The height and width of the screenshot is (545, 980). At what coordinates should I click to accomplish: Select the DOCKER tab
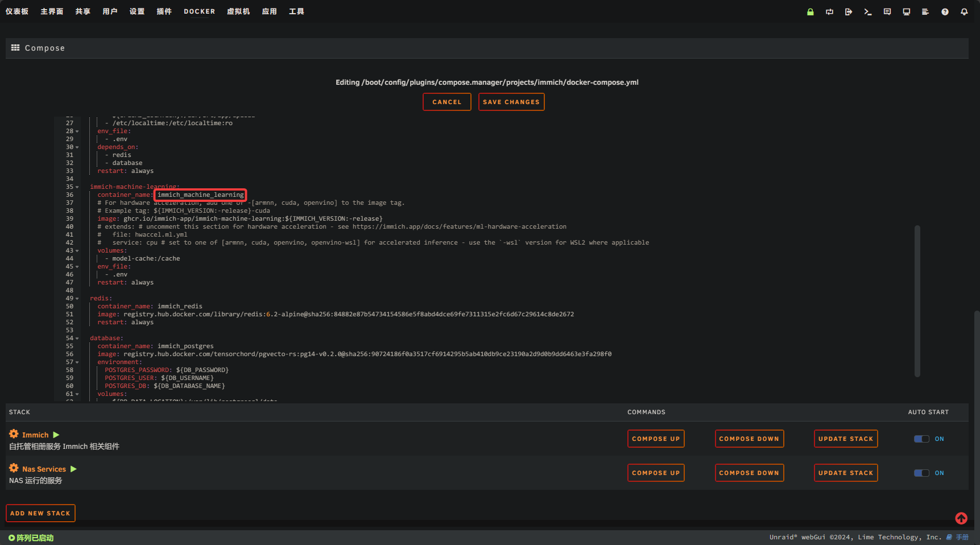pyautogui.click(x=200, y=11)
